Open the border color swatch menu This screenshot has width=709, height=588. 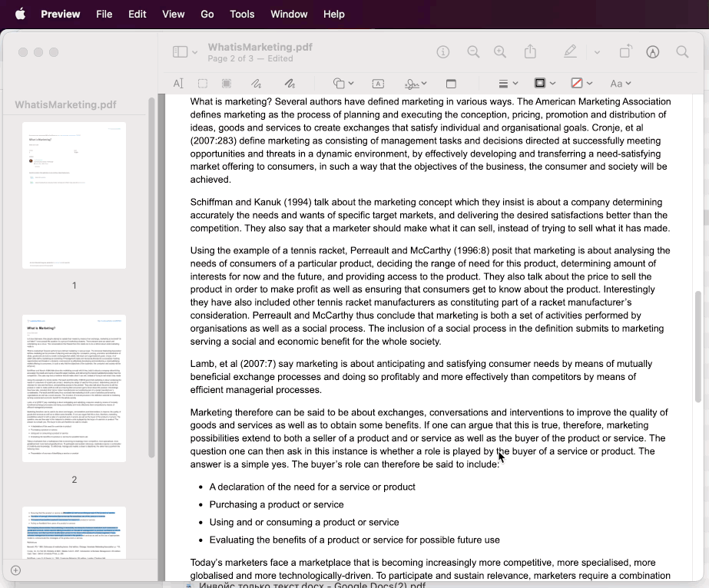(544, 84)
